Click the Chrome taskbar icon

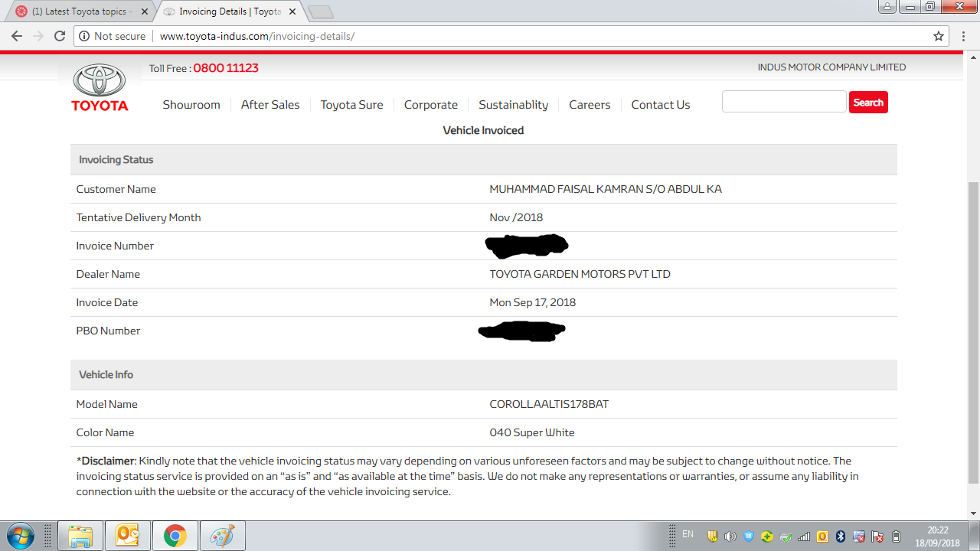point(175,536)
